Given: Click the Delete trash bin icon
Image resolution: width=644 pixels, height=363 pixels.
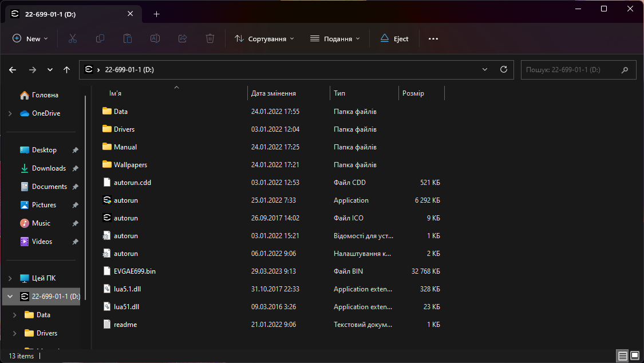Looking at the screenshot, I should click(x=210, y=38).
